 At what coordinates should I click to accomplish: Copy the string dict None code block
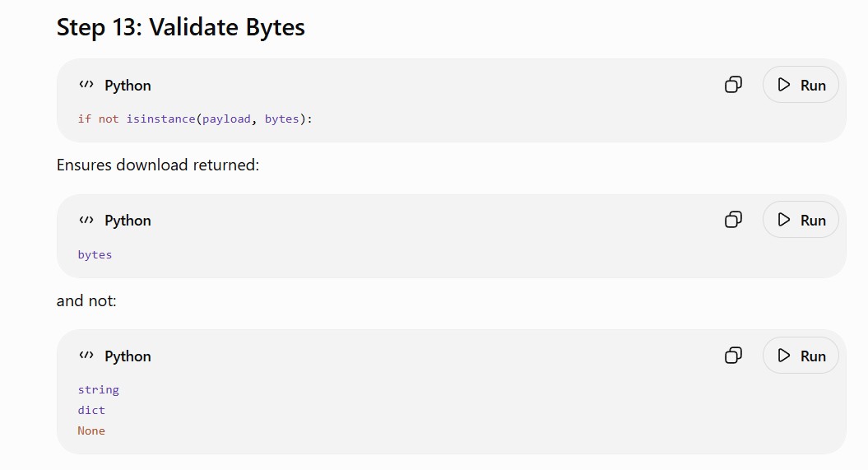(733, 356)
